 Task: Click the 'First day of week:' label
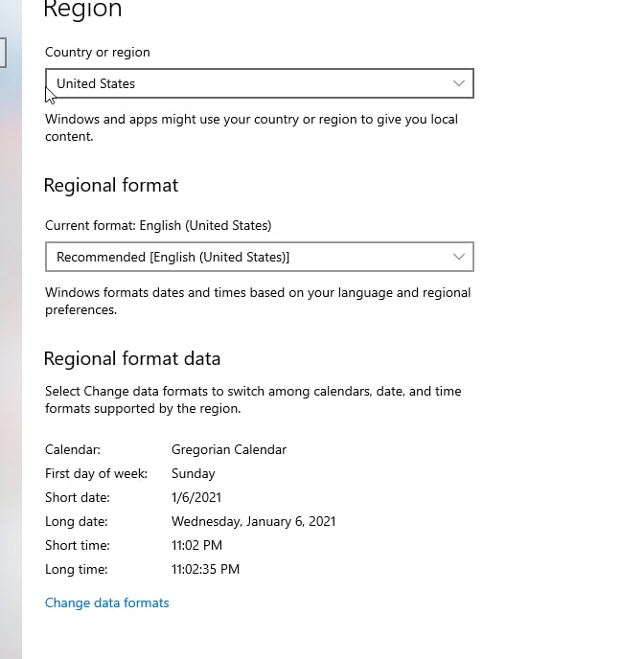click(x=96, y=473)
